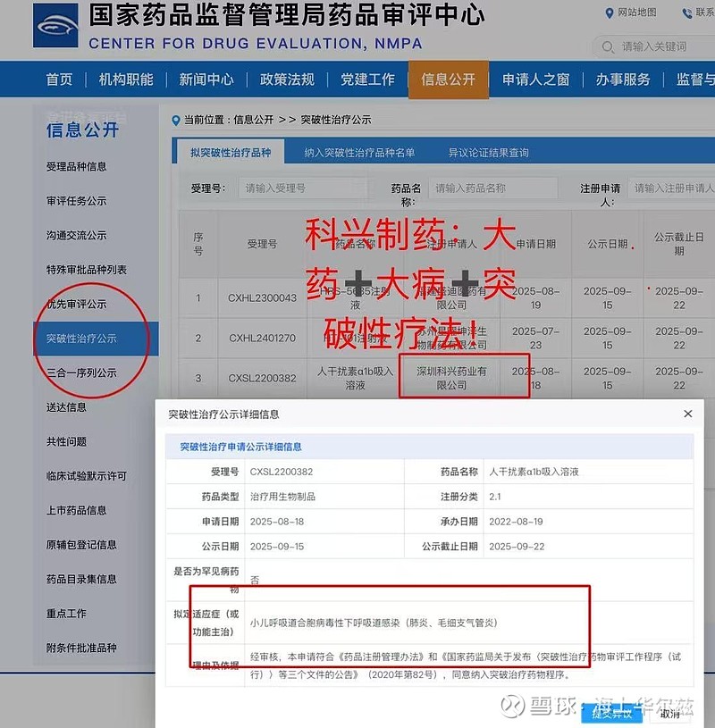
Task: Click the 公示日期 column header
Action: [607, 244]
